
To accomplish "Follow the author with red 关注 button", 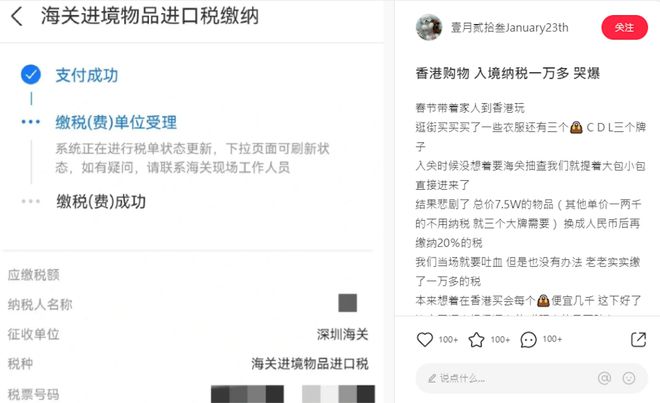I will 624,27.
